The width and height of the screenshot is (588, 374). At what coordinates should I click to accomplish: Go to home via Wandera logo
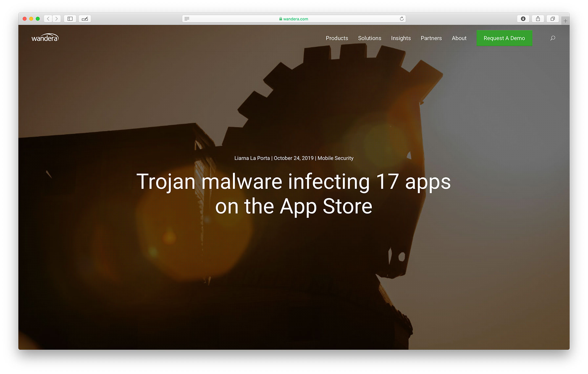45,38
